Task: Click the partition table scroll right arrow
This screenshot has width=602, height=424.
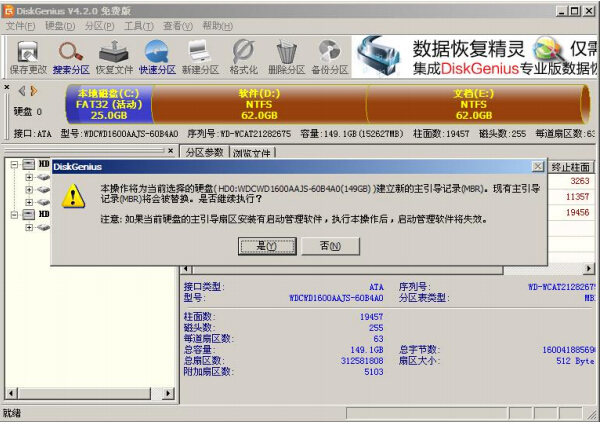Action: coord(589,269)
